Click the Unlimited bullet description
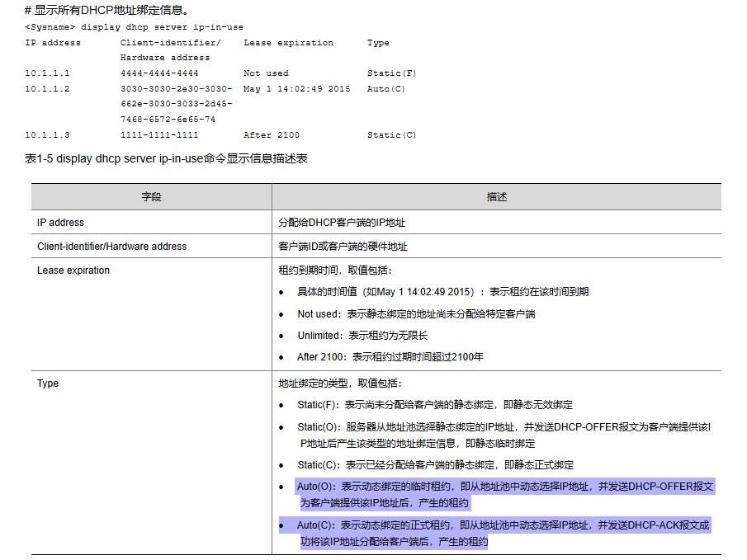 click(x=362, y=336)
